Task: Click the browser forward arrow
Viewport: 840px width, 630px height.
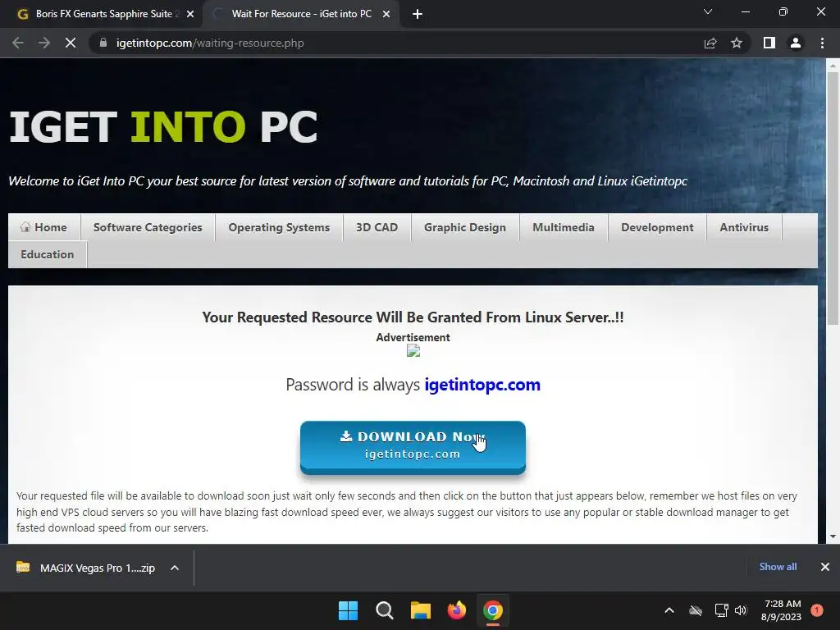Action: [44, 43]
